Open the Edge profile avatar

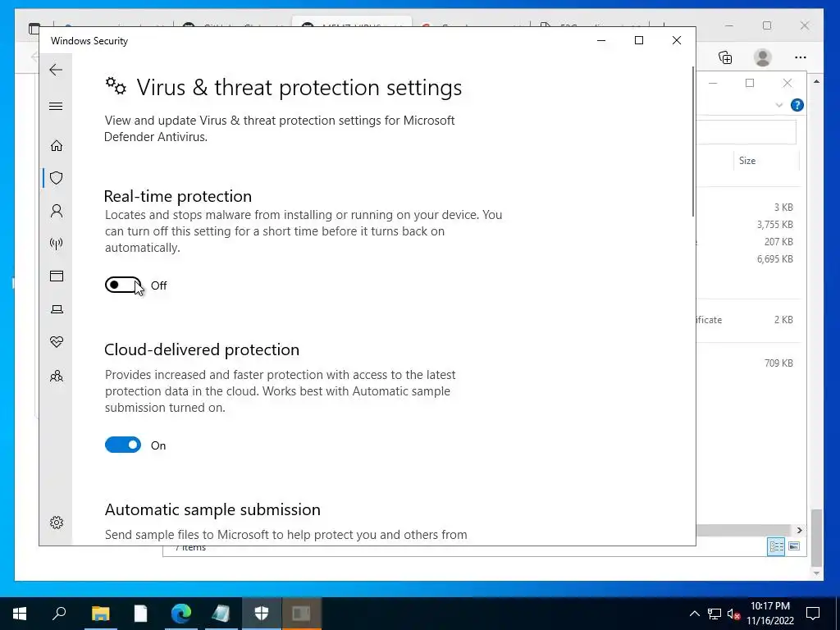pos(763,57)
